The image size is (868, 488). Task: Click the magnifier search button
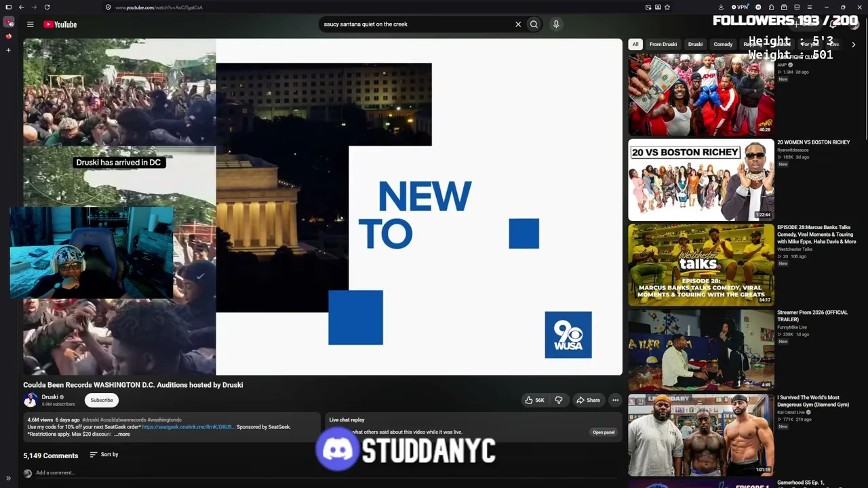coord(534,24)
